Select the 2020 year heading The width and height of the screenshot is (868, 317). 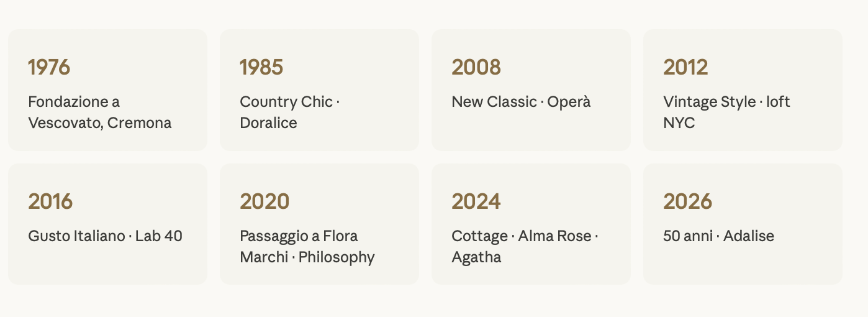(264, 201)
